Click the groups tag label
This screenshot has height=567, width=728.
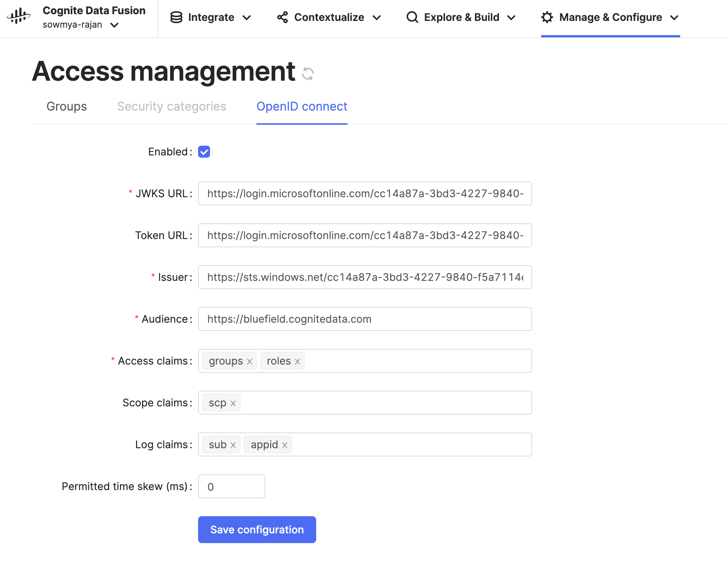pyautogui.click(x=226, y=361)
